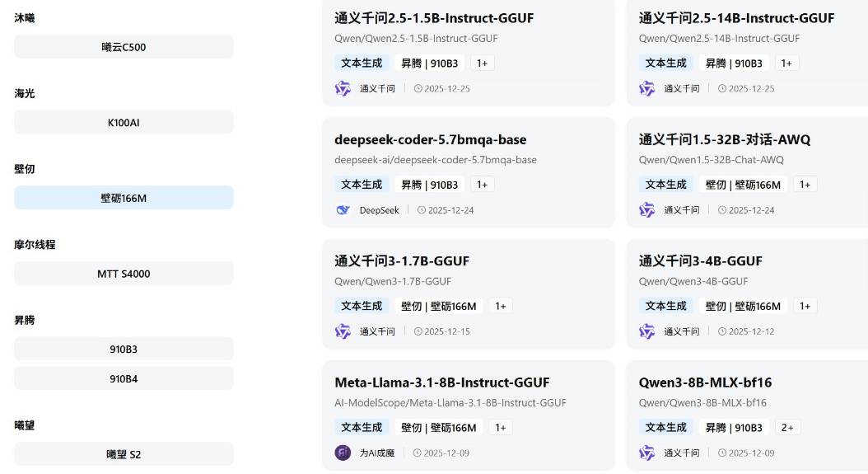
Task: Click clock icon on deepseek-coder-5.7bmqa-base card
Action: tap(422, 210)
